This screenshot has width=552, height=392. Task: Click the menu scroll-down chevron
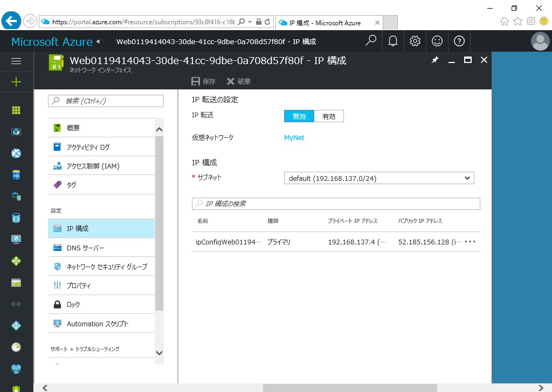(159, 353)
